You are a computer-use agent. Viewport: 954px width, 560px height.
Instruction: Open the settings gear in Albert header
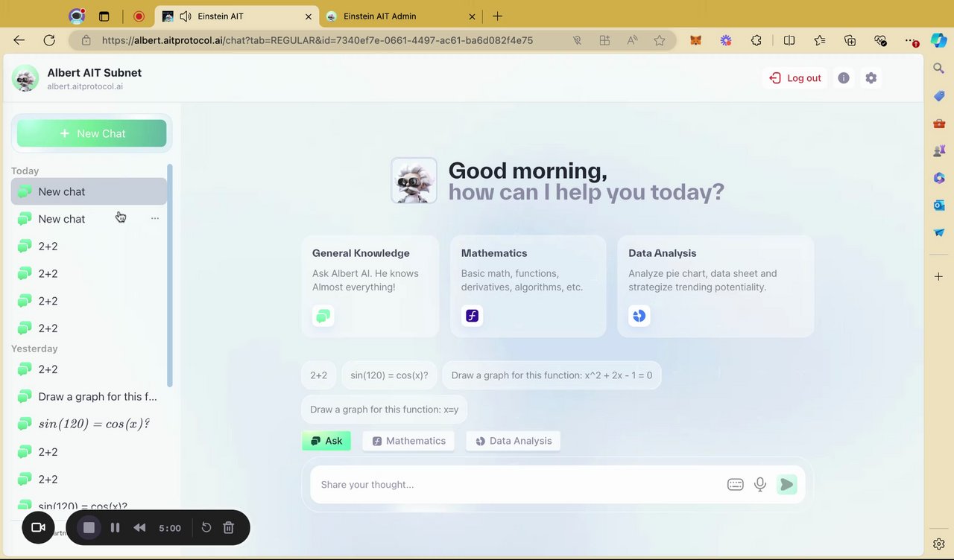[871, 78]
